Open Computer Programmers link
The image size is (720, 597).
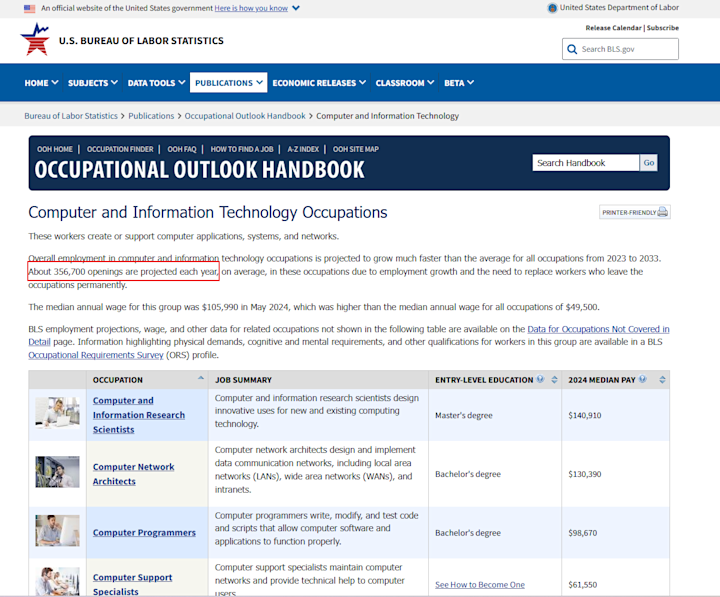click(144, 533)
